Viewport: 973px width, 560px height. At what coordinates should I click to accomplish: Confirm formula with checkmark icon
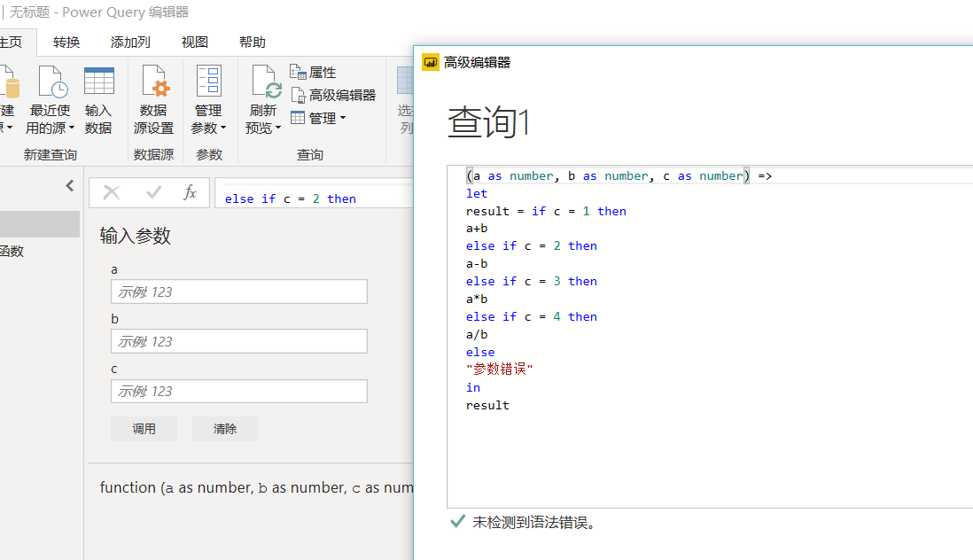coord(153,192)
